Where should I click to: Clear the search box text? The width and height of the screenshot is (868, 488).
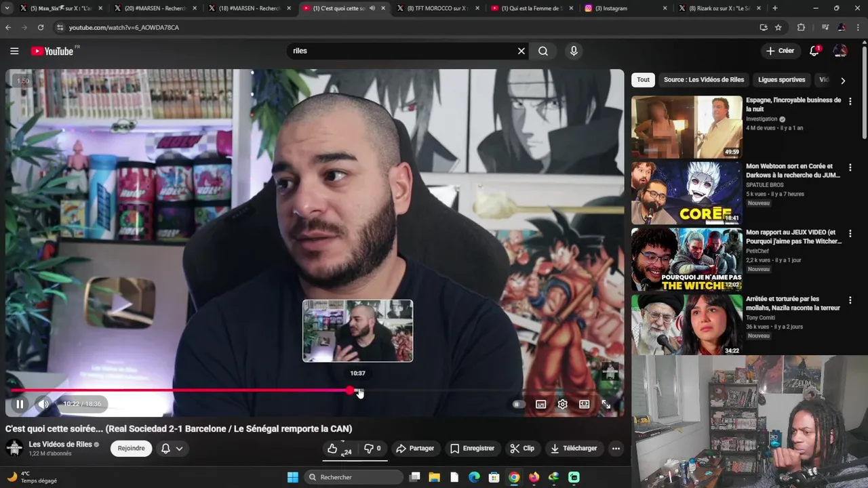coord(521,51)
